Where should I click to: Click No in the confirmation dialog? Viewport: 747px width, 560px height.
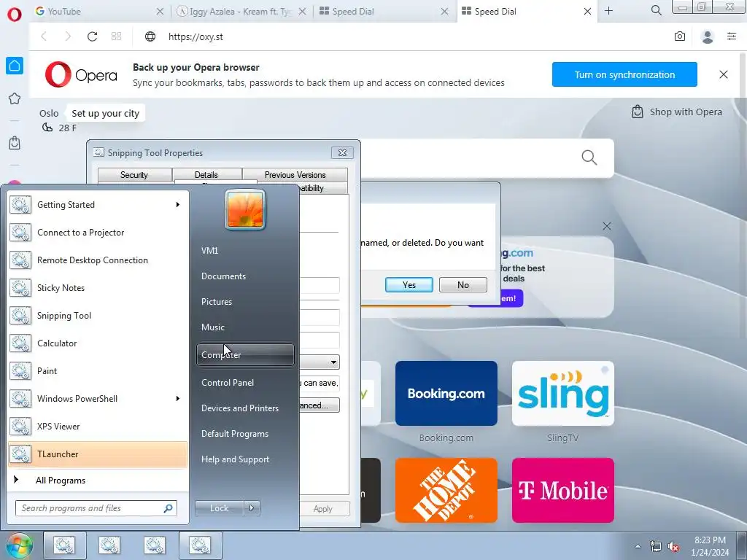coord(463,285)
